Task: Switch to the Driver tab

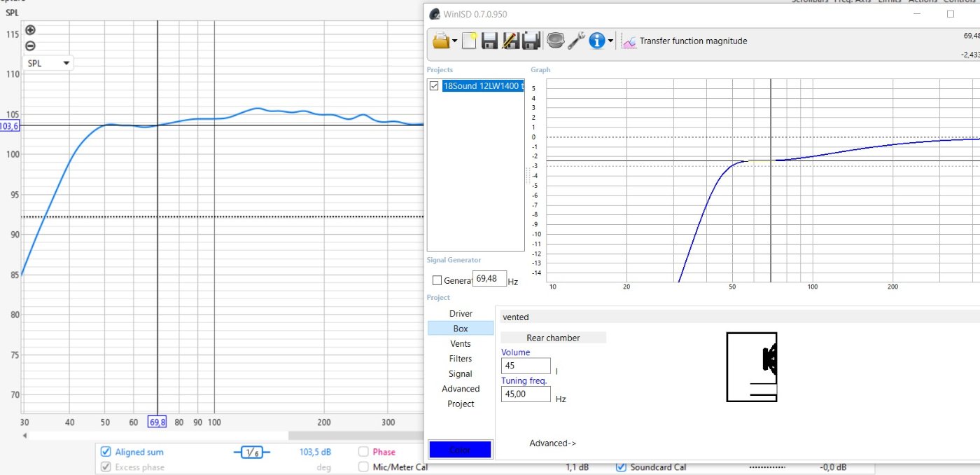Action: pos(460,313)
